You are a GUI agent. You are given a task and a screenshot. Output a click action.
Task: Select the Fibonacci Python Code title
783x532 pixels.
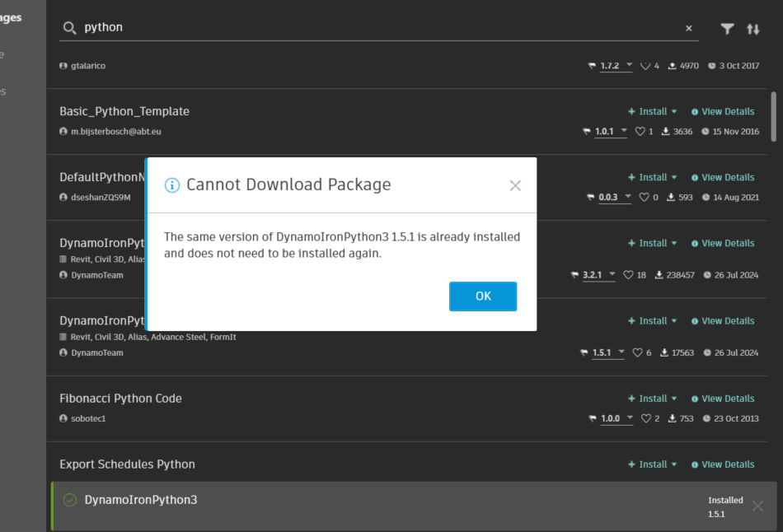point(120,399)
